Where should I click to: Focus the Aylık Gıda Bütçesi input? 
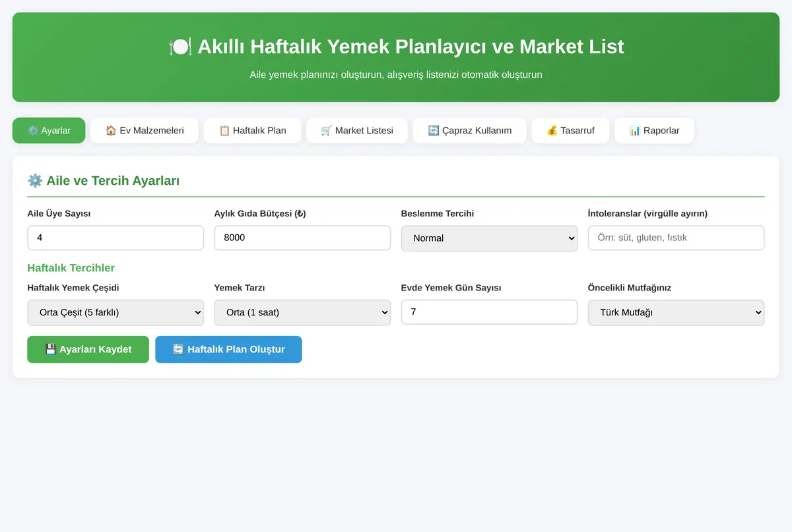pyautogui.click(x=302, y=238)
